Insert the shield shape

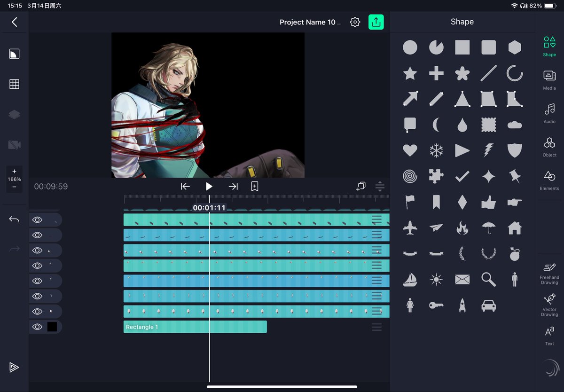pos(515,150)
